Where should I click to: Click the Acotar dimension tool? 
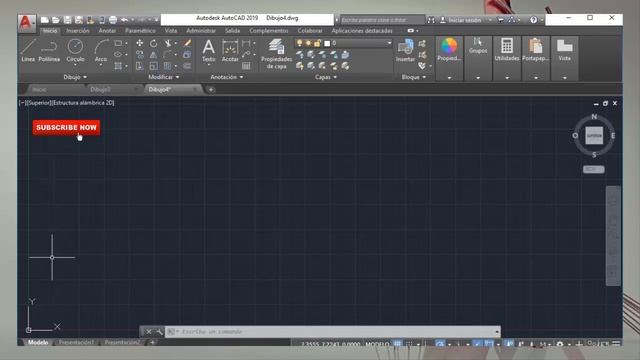230,50
